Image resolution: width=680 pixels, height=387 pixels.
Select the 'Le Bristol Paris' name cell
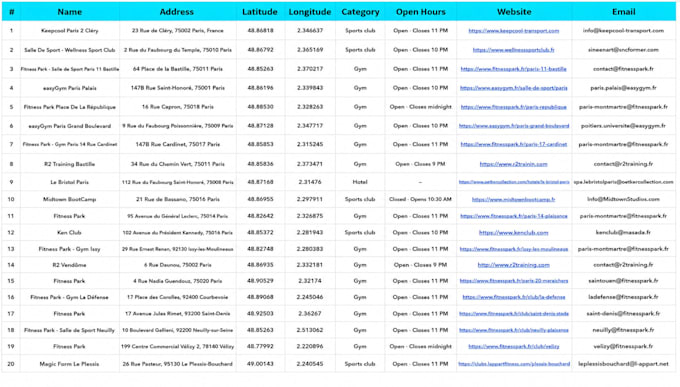[x=69, y=182]
